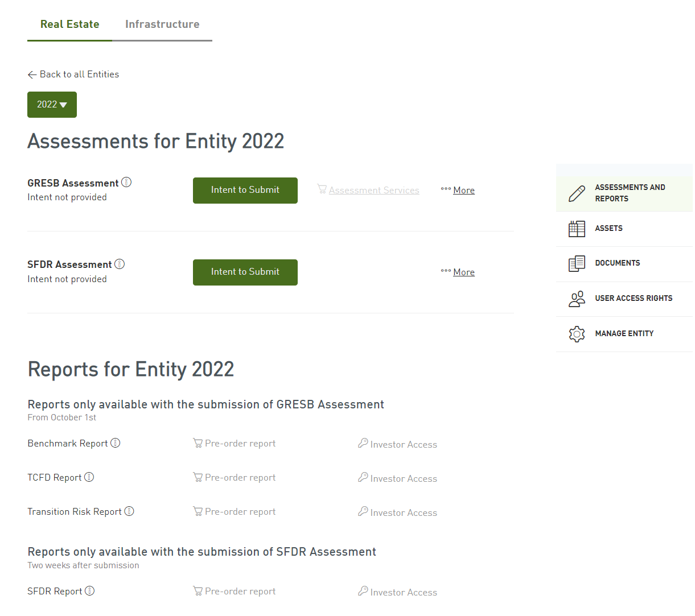
Task: Click the Manage Entity gear icon
Action: (577, 334)
